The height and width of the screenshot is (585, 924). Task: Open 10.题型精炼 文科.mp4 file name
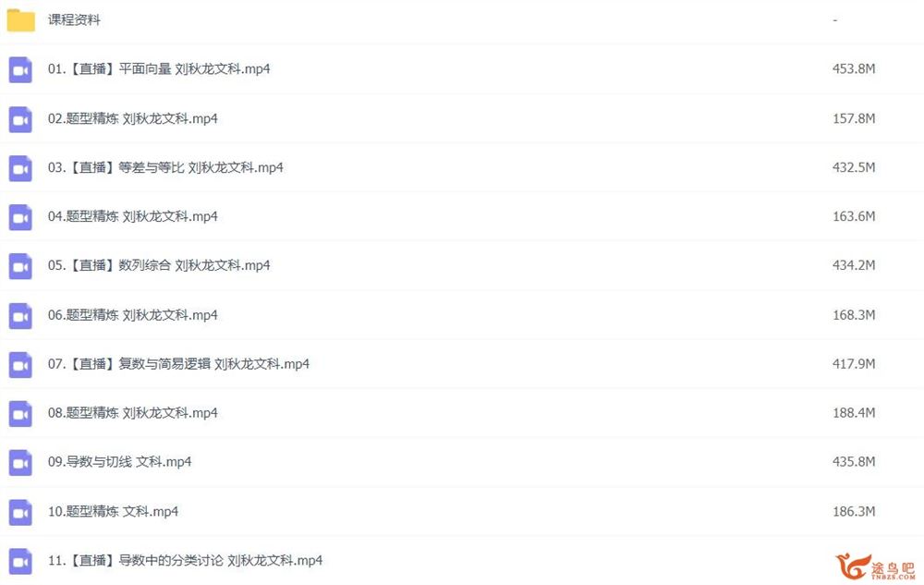(113, 511)
